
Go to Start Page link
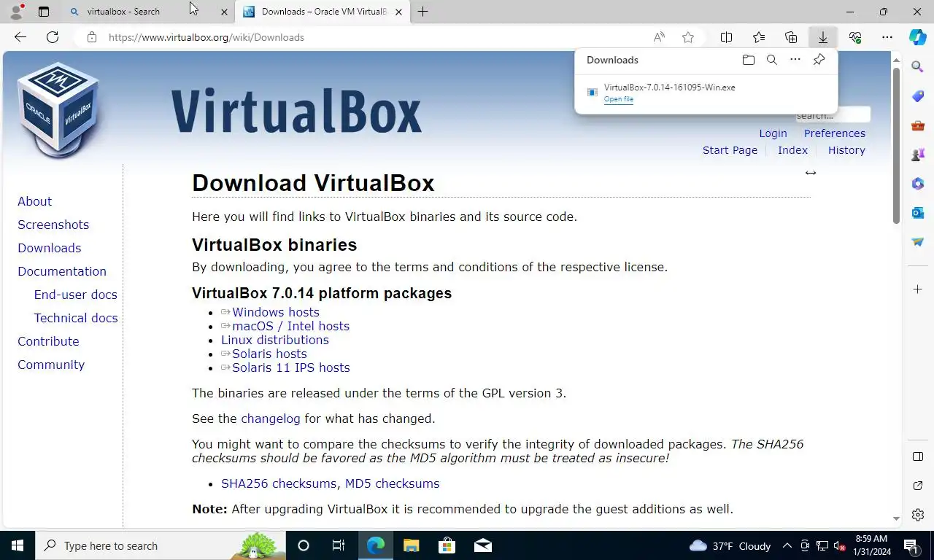[730, 150]
